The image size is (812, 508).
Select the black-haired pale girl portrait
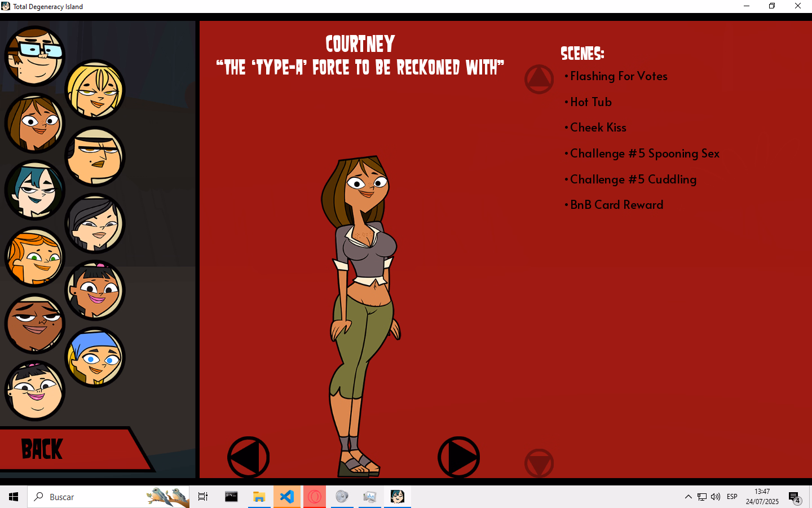[x=95, y=224]
